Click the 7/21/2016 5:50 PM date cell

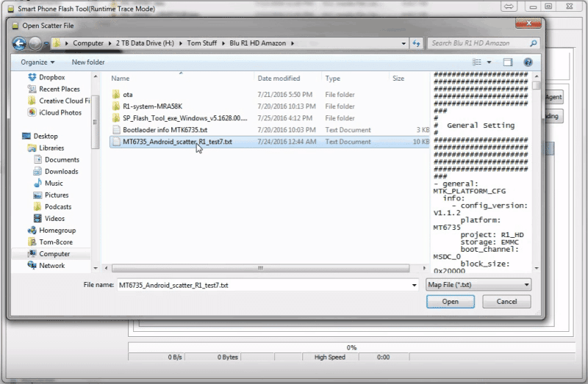[284, 95]
